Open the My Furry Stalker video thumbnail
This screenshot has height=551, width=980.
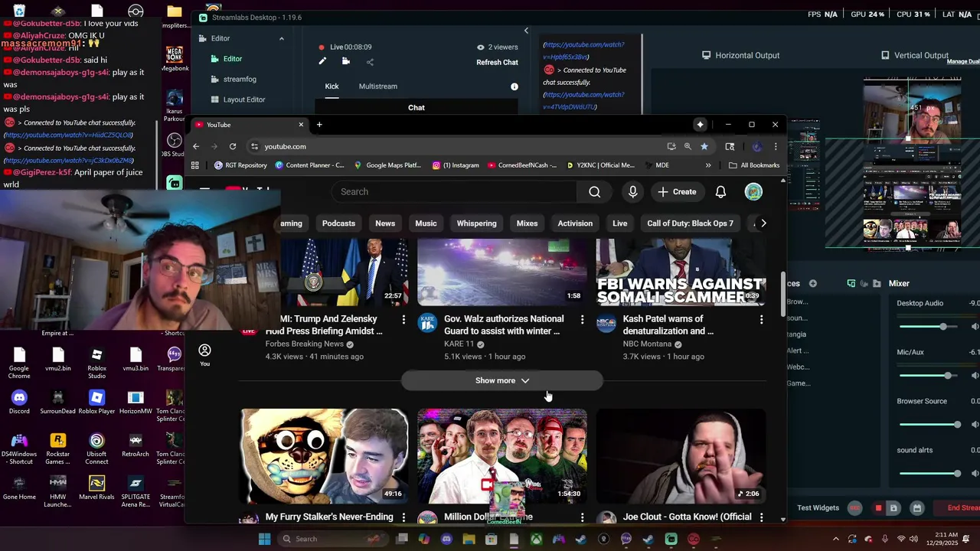point(325,456)
